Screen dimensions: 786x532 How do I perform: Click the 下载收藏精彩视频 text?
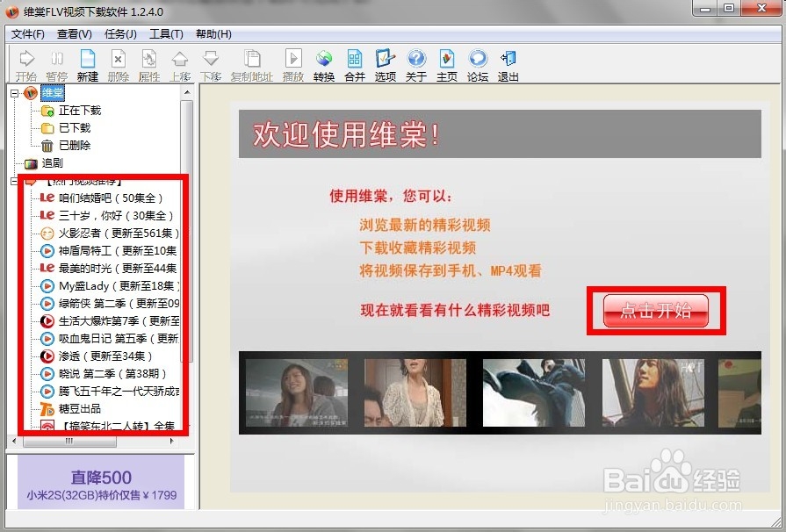point(417,248)
